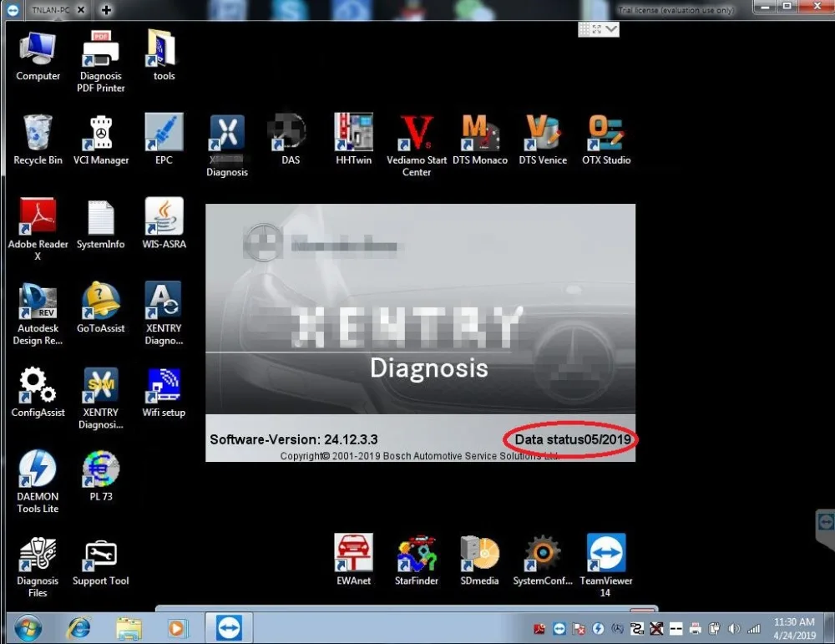Open Windows Media Player in taskbar
This screenshot has width=835, height=644.
pyautogui.click(x=177, y=629)
